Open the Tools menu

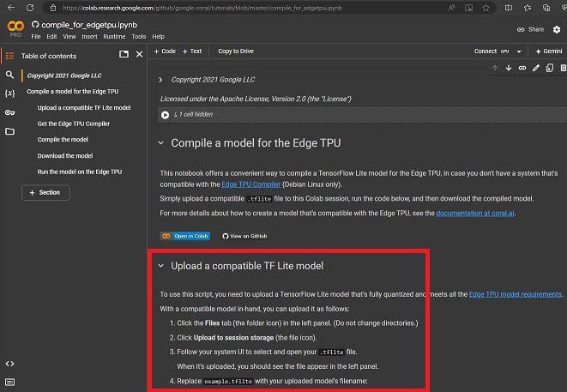click(139, 37)
